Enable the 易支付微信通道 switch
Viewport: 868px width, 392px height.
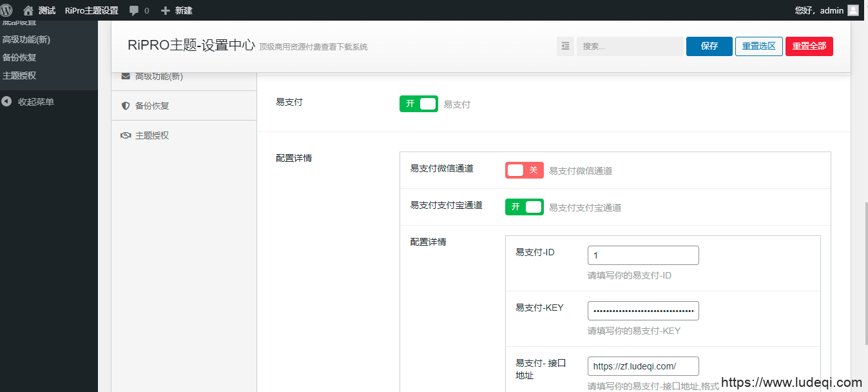coord(525,170)
